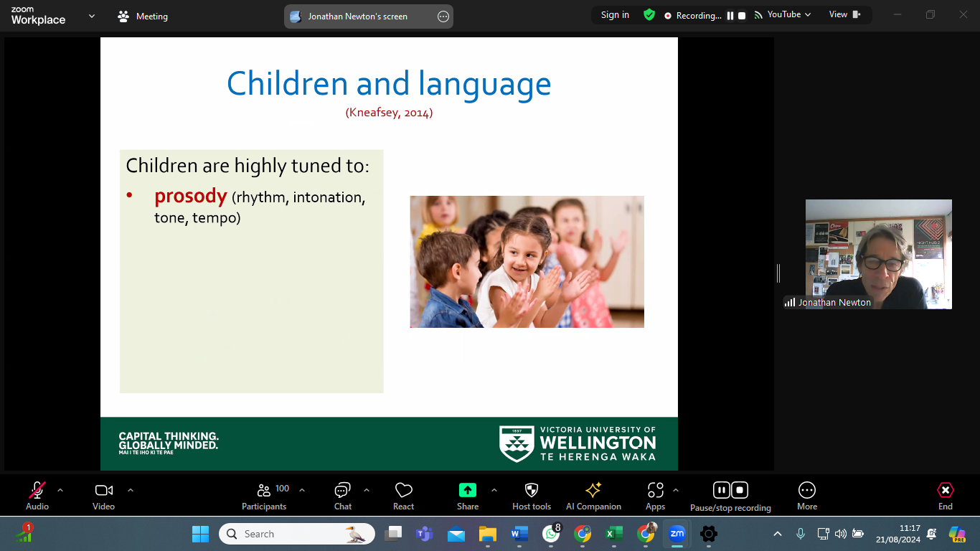980x551 pixels.
Task: Open the View layout menu
Action: 844,14
